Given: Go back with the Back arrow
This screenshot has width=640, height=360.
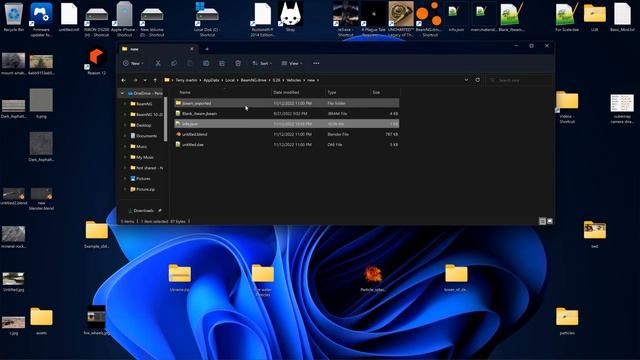Looking at the screenshot, I should pyautogui.click(x=124, y=80).
